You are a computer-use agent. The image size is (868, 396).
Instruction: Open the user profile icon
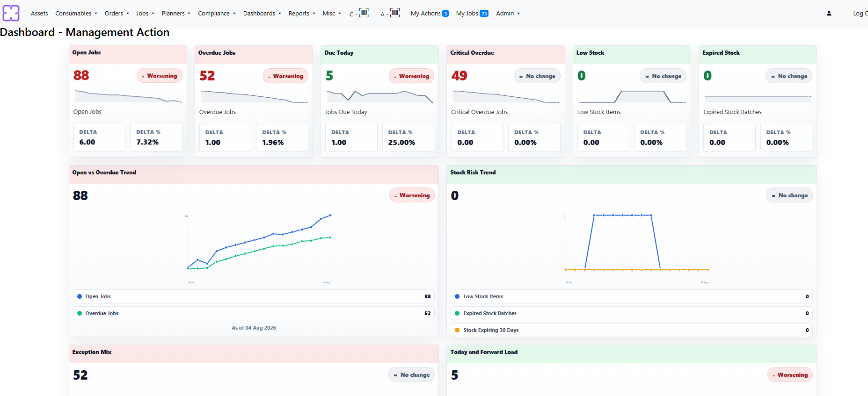point(829,14)
